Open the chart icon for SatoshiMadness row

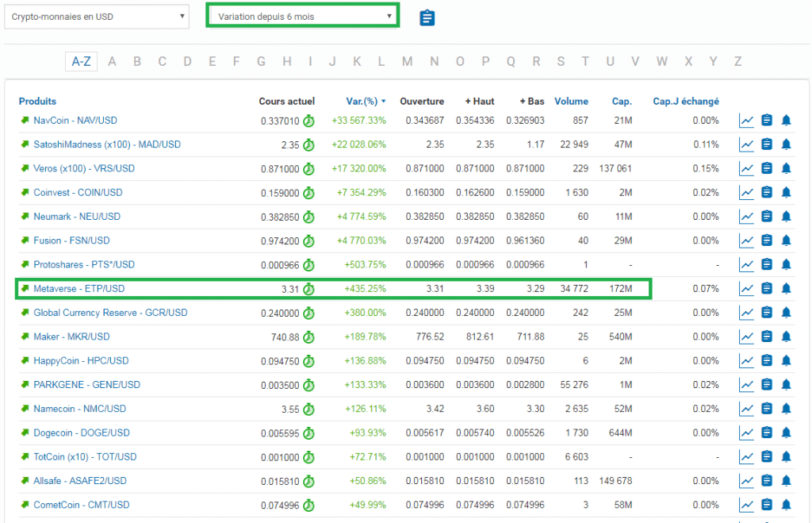click(746, 144)
